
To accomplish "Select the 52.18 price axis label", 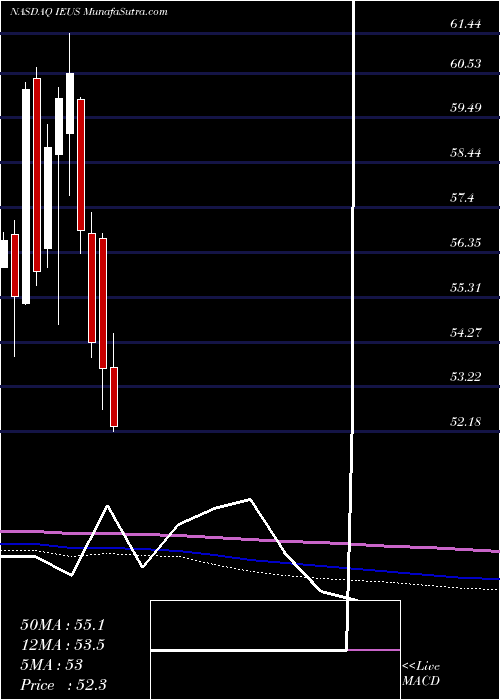I will (x=466, y=422).
